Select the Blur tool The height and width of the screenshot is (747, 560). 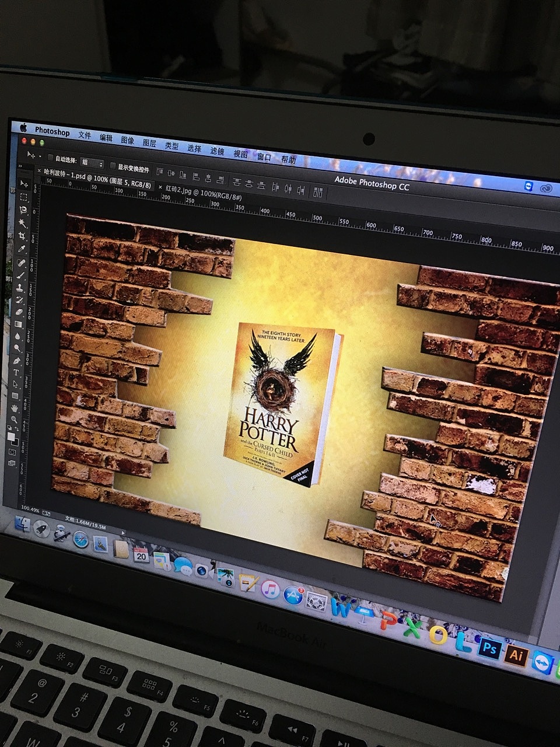[17, 336]
